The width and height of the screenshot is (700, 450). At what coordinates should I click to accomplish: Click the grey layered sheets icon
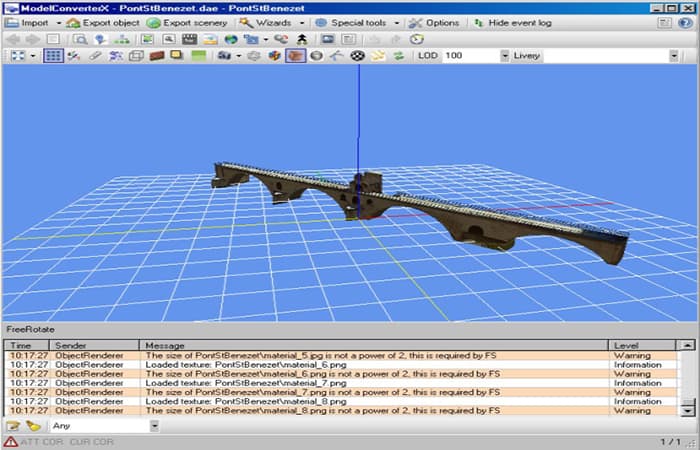point(254,56)
